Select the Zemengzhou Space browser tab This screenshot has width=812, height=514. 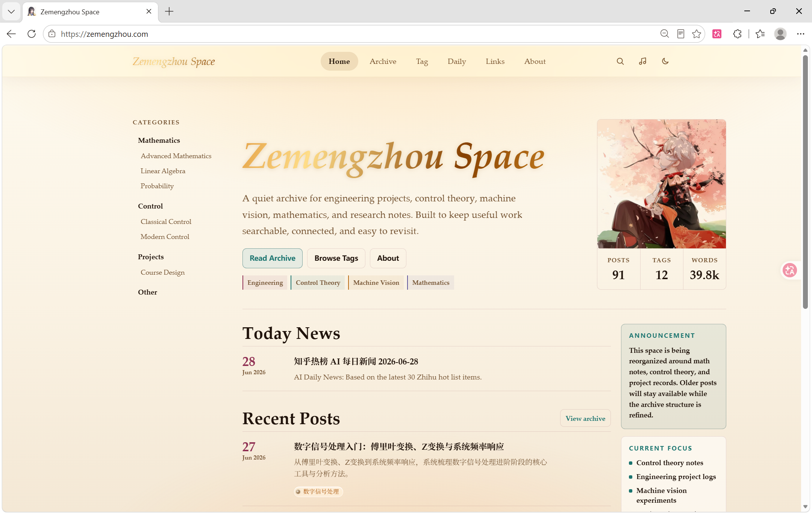90,12
